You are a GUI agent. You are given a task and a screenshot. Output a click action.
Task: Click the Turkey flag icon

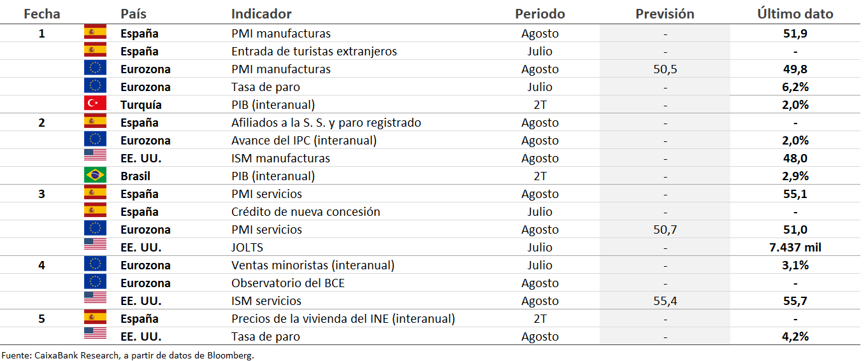coord(95,104)
